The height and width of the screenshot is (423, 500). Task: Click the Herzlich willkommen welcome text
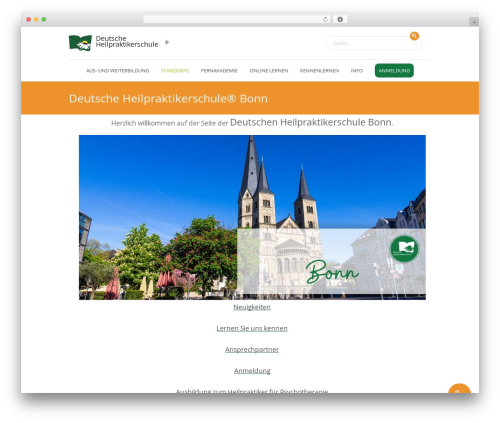[252, 123]
